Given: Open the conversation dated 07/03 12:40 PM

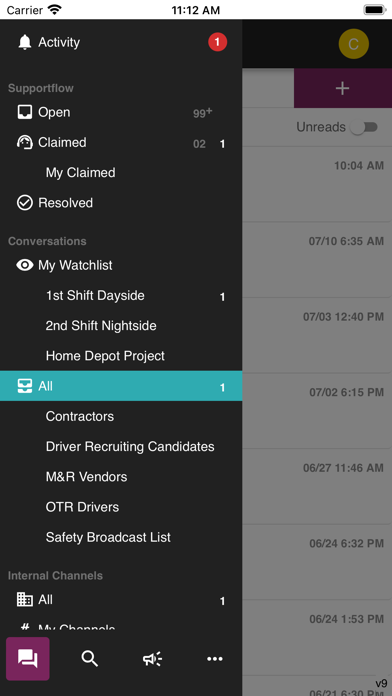Looking at the screenshot, I should [x=317, y=335].
